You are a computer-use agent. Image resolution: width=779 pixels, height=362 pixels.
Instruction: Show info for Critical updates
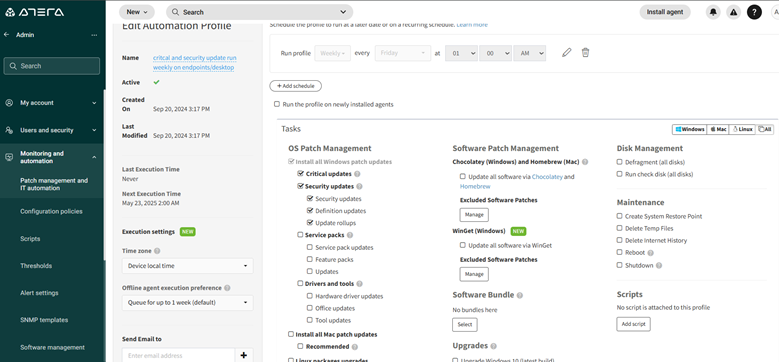[x=358, y=174]
